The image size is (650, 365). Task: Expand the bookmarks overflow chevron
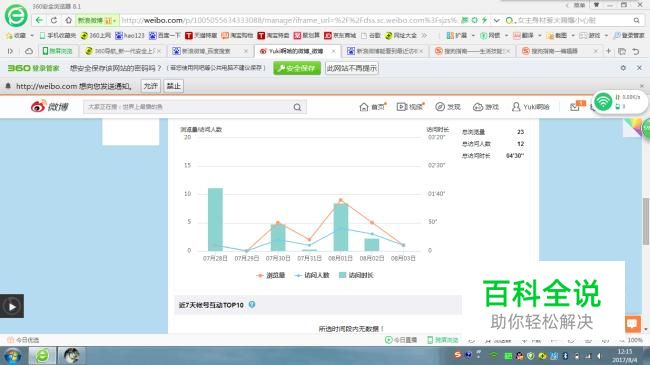424,36
